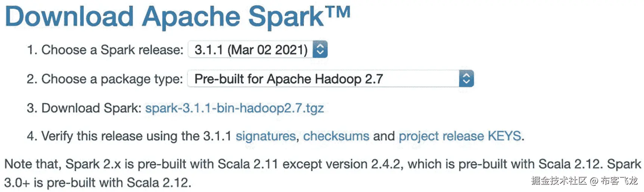Viewport: 644px width, 192px height.
Task: Download the spark-3.1.1-bin-hadoop2.7.tgz file
Action: [234, 108]
